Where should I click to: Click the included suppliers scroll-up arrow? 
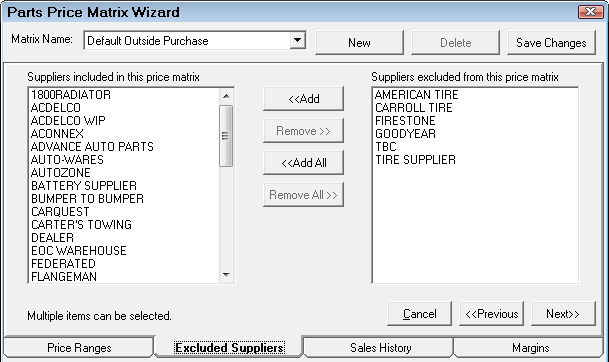tap(226, 96)
